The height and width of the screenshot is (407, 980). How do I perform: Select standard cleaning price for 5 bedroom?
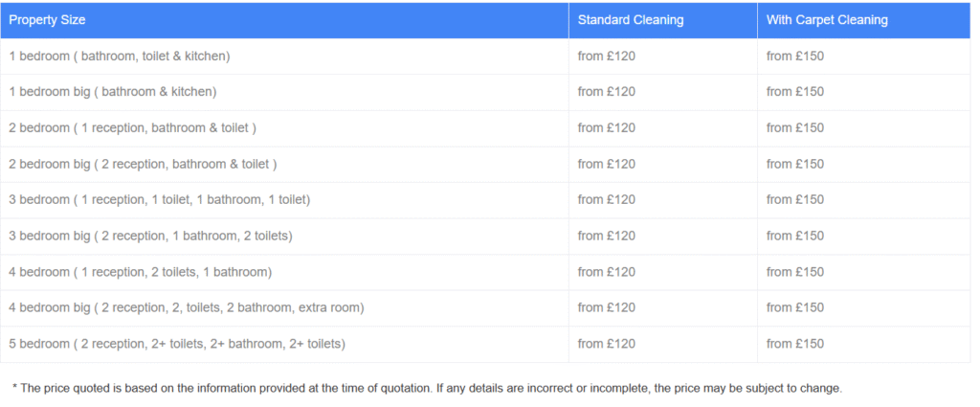(607, 344)
